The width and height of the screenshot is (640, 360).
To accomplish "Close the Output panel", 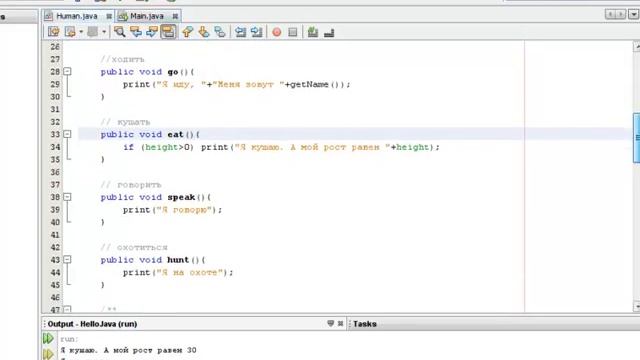I will 340,323.
